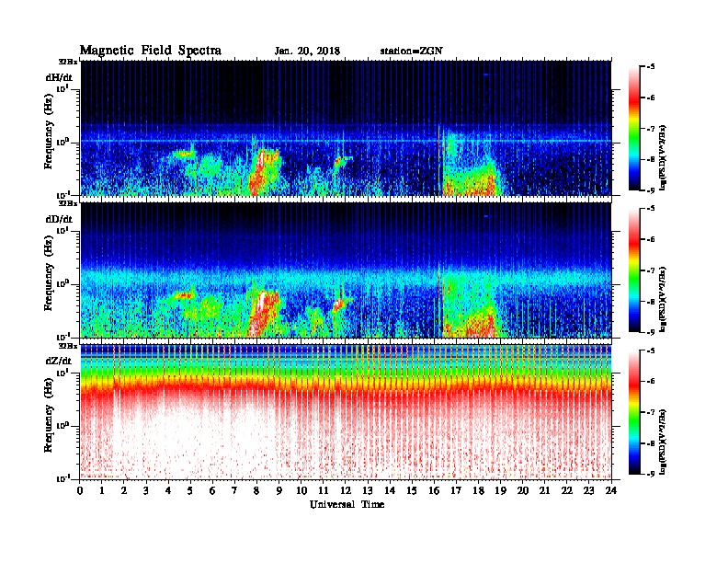Select the date text "Jan. 20, 2018"
Screen dimensions: 728x563
pyautogui.click(x=307, y=52)
